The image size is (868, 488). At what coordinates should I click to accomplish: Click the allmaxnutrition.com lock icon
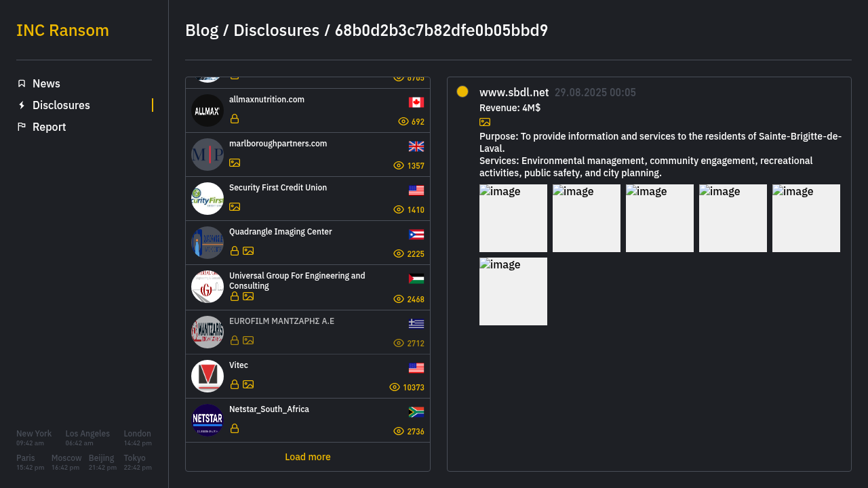235,119
